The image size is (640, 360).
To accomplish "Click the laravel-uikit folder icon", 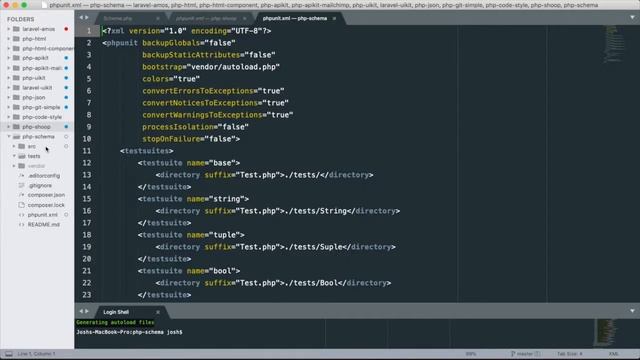I will tap(16, 88).
